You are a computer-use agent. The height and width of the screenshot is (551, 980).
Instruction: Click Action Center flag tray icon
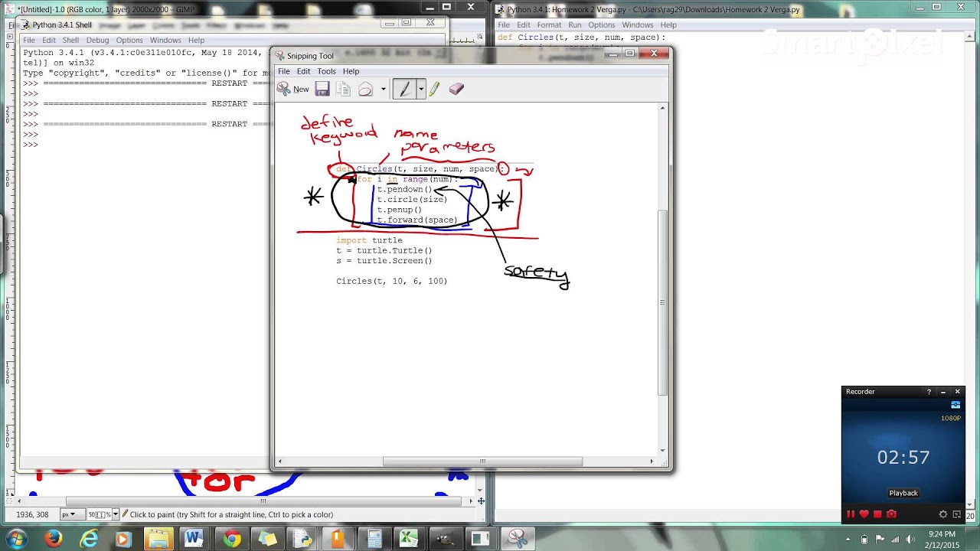coord(879,540)
